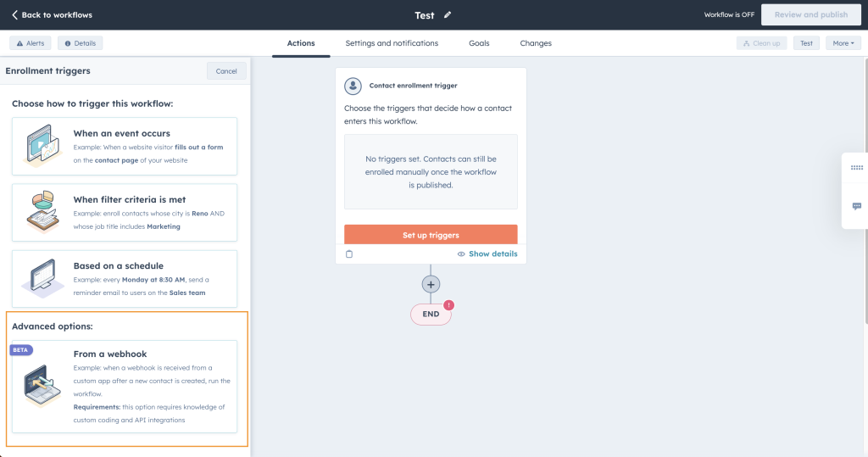This screenshot has height=457, width=868.
Task: Select From a webhook option
Action: click(125, 386)
